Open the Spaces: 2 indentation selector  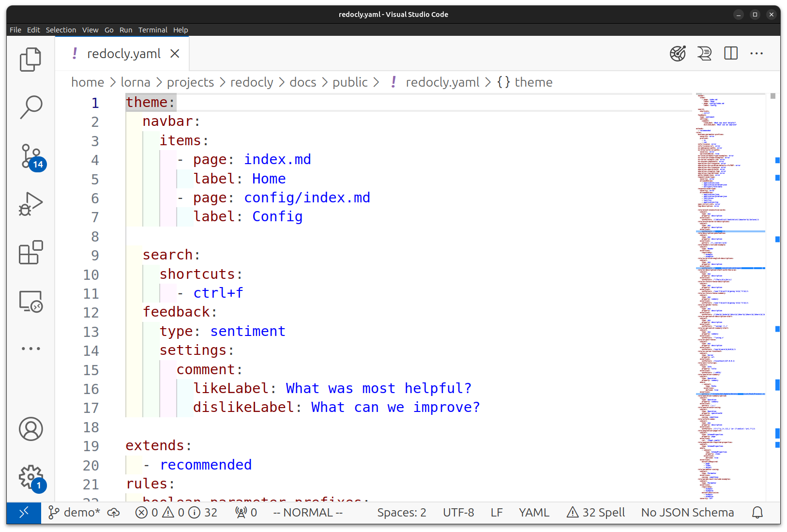(401, 513)
